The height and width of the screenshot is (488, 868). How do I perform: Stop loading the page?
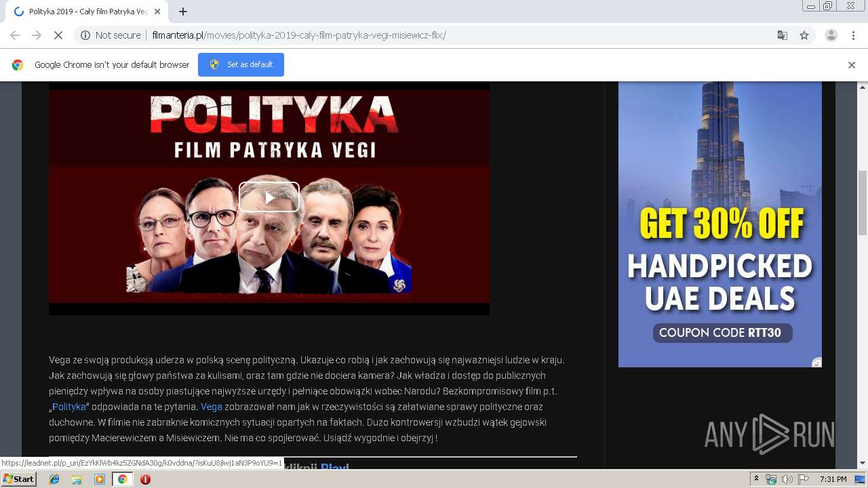pos(58,35)
